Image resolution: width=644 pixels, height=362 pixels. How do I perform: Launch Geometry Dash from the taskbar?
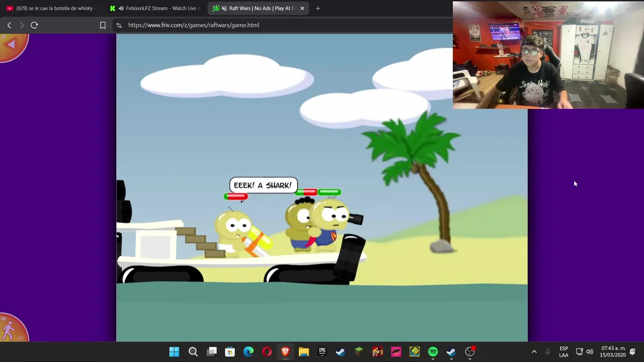pos(415,352)
